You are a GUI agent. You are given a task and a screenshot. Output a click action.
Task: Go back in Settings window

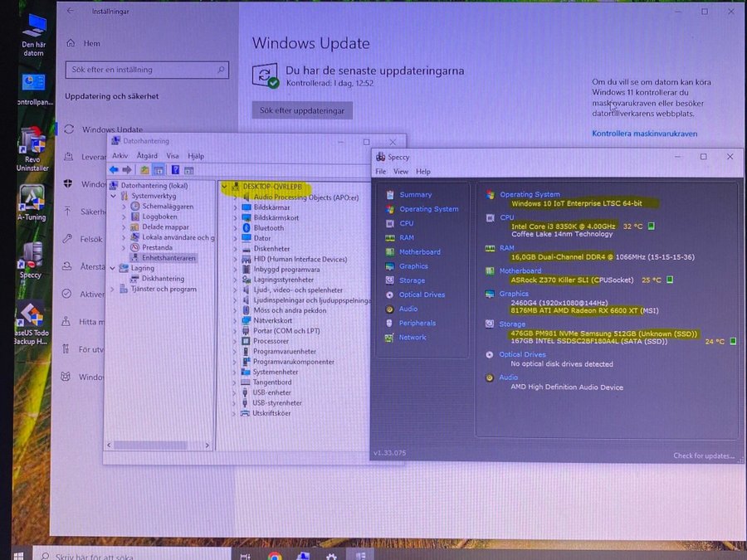coord(71,11)
